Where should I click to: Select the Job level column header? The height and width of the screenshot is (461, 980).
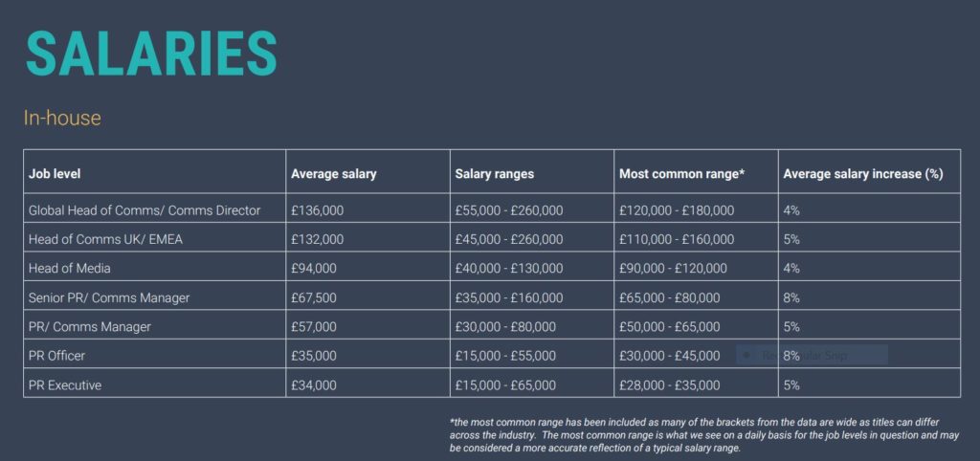[x=56, y=174]
